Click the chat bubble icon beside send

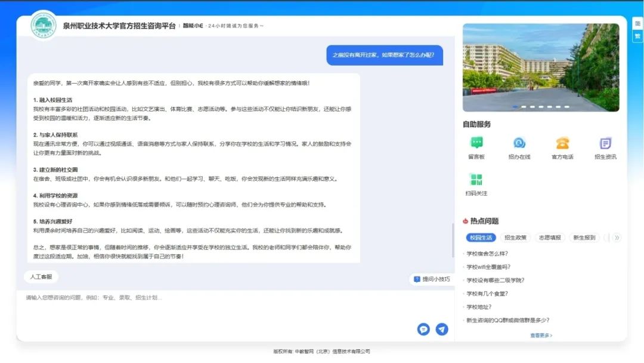[x=423, y=329]
